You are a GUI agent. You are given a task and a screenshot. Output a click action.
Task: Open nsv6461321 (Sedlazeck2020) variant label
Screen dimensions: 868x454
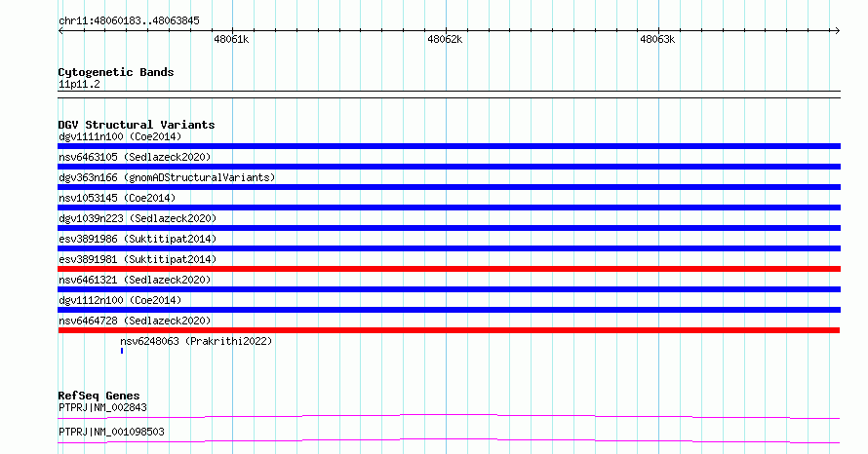pos(135,280)
